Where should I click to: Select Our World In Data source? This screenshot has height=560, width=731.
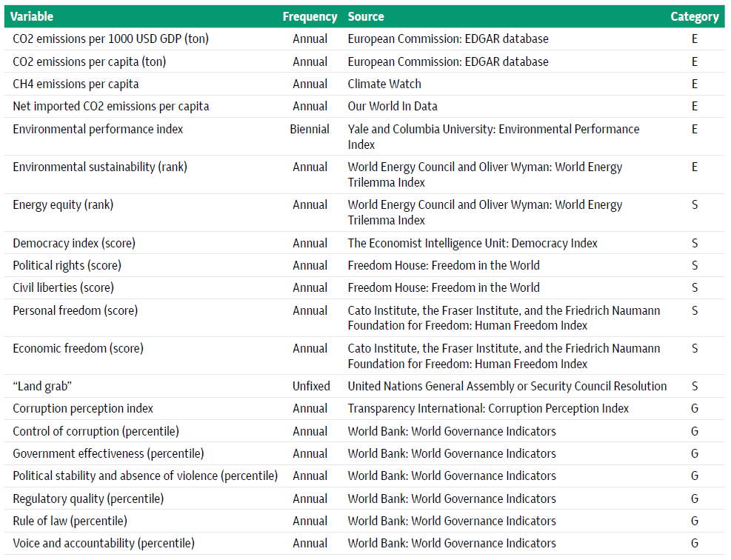393,107
